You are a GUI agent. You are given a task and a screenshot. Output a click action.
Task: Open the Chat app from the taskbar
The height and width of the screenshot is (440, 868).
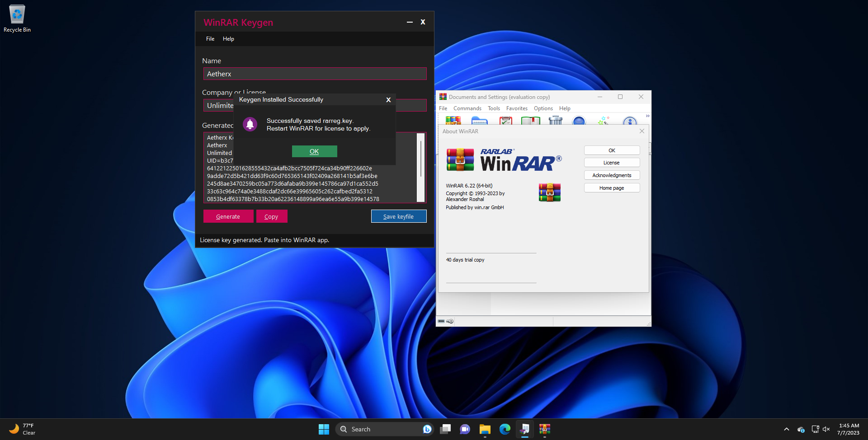point(465,429)
